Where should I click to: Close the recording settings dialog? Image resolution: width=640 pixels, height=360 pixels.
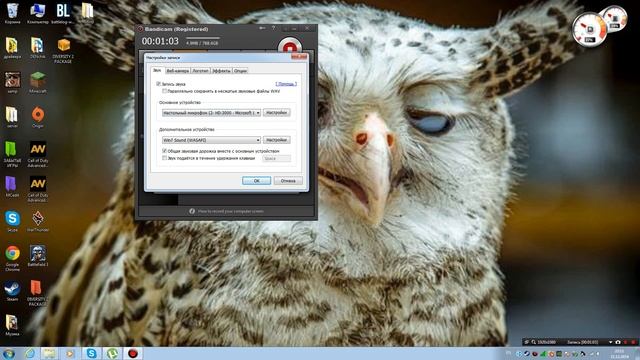[x=299, y=57]
